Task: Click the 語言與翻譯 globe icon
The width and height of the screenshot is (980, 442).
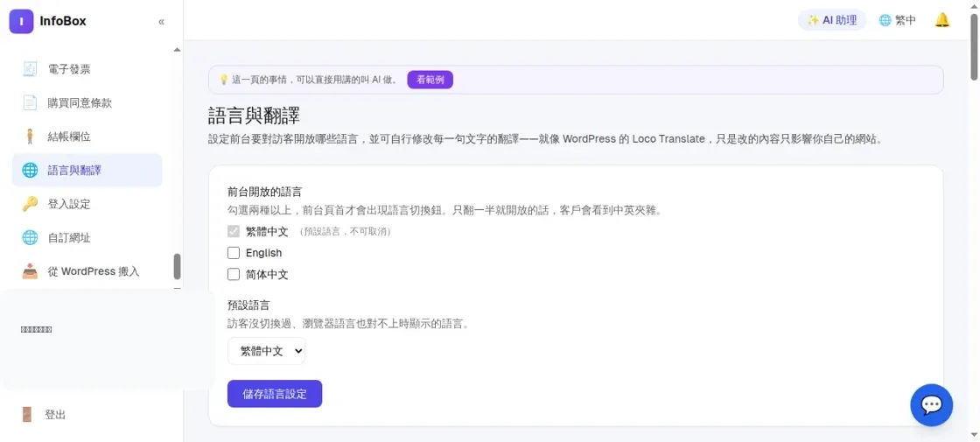Action: click(x=30, y=170)
